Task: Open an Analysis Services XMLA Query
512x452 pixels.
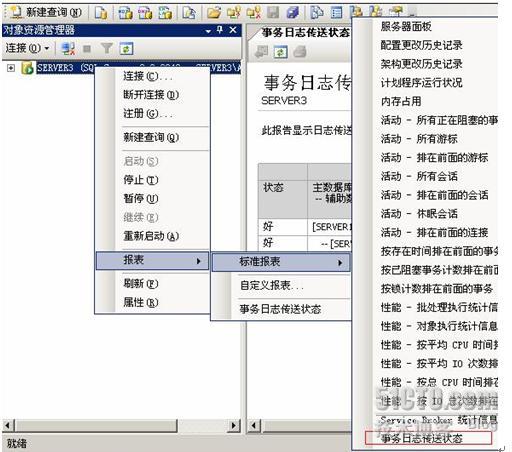Action: (x=165, y=13)
